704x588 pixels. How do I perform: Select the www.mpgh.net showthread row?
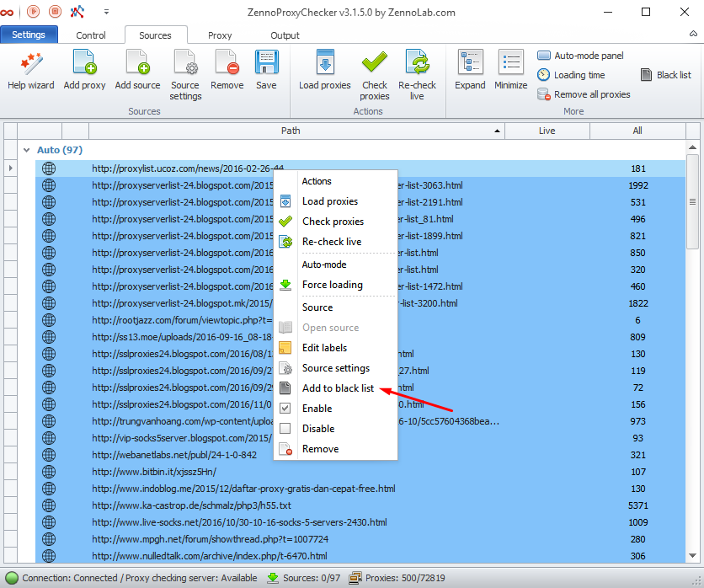(360, 539)
